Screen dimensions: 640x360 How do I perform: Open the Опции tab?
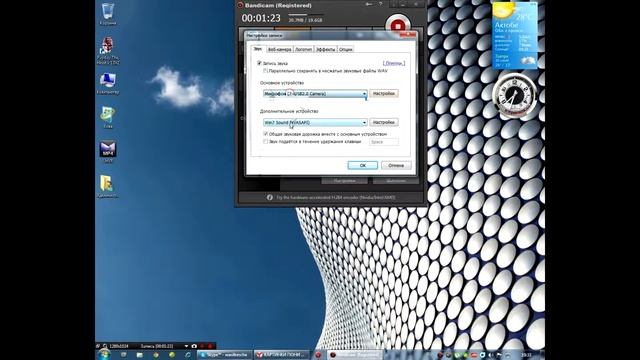click(345, 49)
